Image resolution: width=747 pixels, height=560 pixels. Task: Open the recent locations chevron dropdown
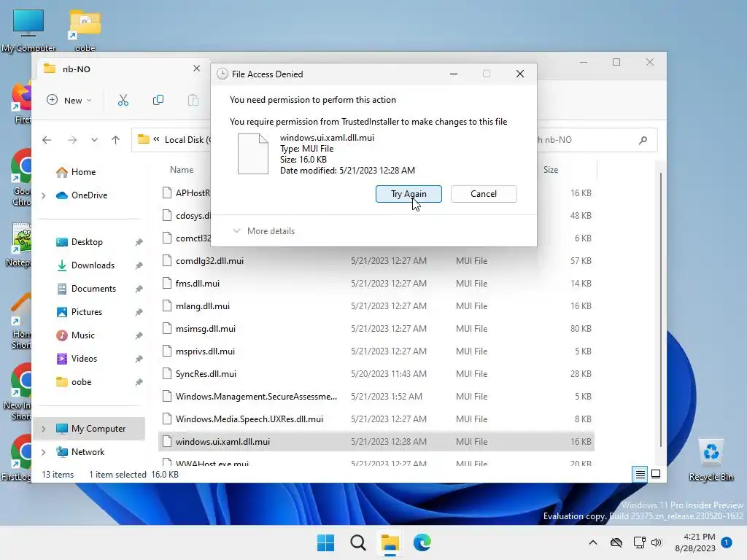coord(94,140)
